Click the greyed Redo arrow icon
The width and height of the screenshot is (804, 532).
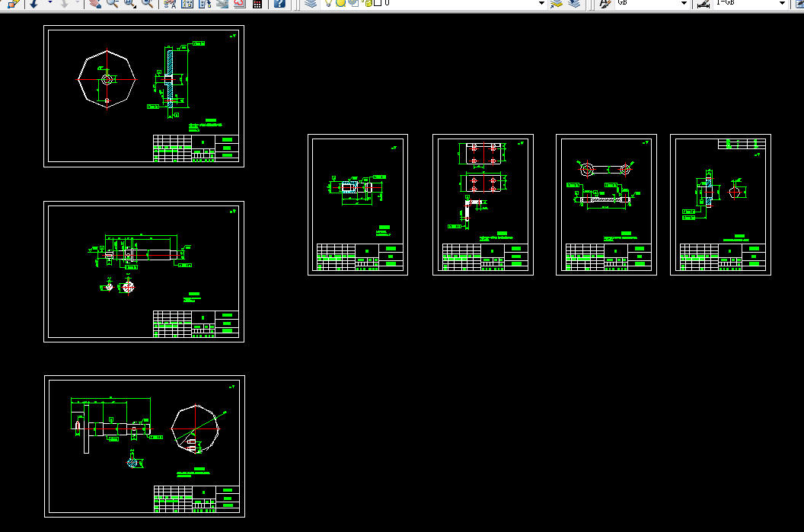point(65,4)
